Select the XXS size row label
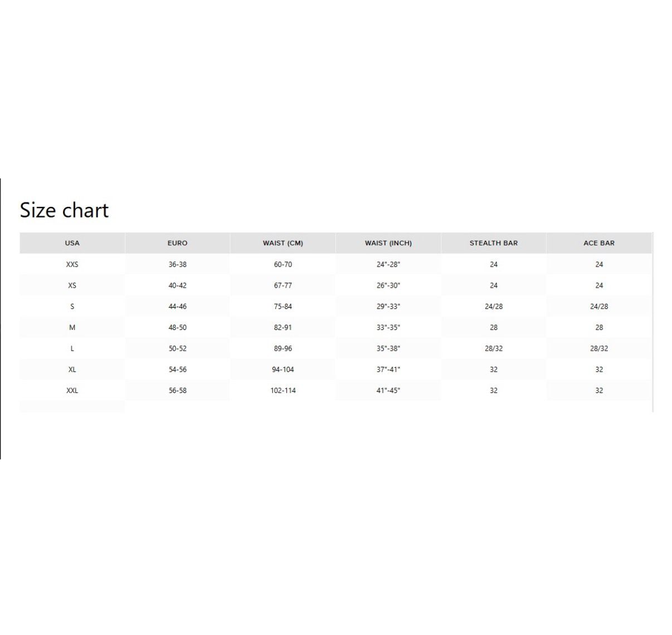672x635 pixels. coord(72,264)
